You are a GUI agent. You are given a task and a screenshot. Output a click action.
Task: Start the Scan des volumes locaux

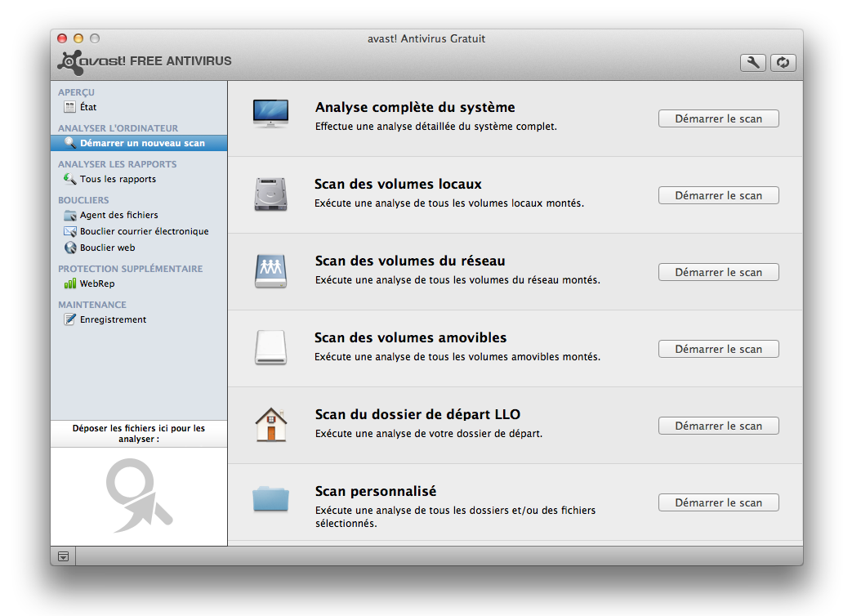pos(718,195)
